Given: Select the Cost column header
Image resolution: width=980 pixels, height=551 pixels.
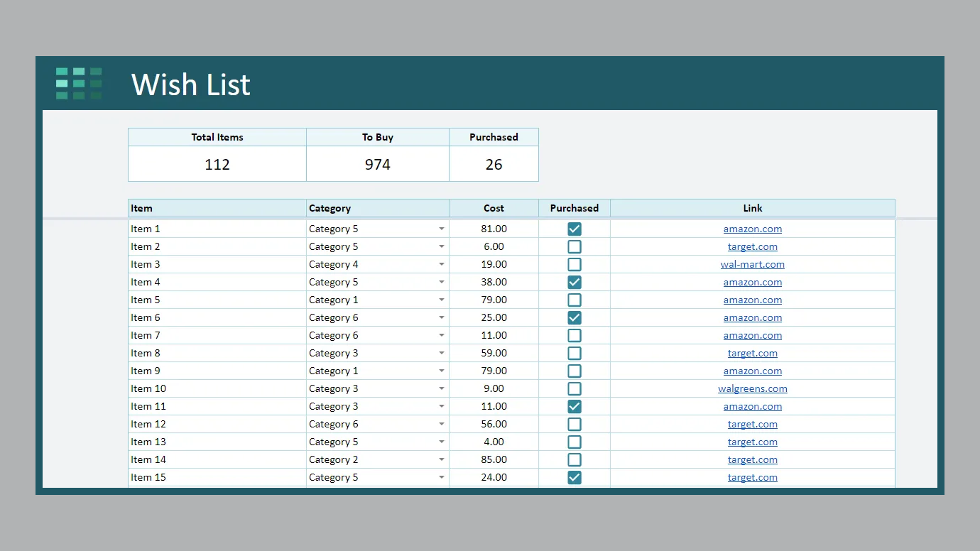Looking at the screenshot, I should pyautogui.click(x=494, y=208).
